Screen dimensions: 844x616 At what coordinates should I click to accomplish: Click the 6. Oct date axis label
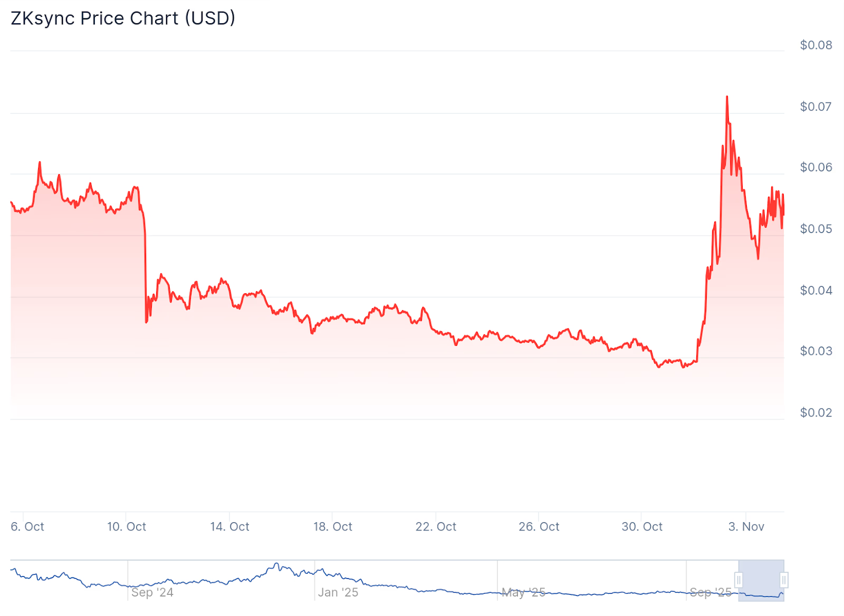[27, 526]
